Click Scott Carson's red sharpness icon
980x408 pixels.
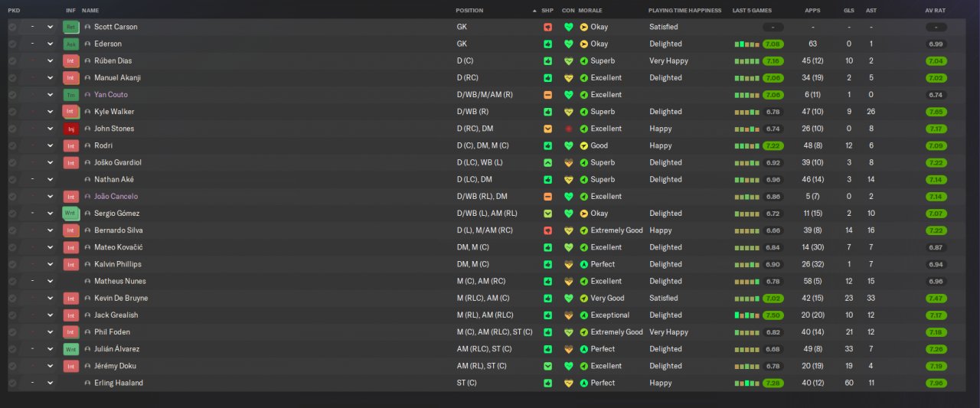pos(547,27)
